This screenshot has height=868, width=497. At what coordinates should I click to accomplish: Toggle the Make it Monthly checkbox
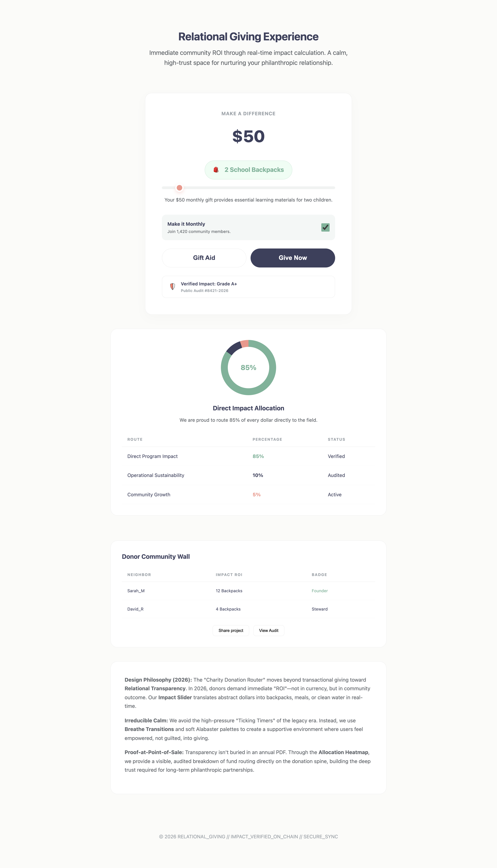[x=325, y=227]
